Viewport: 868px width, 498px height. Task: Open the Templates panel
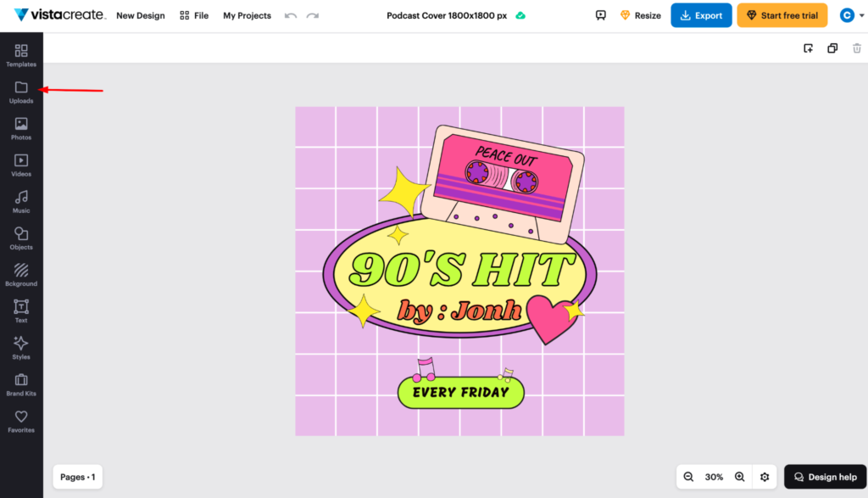point(21,56)
